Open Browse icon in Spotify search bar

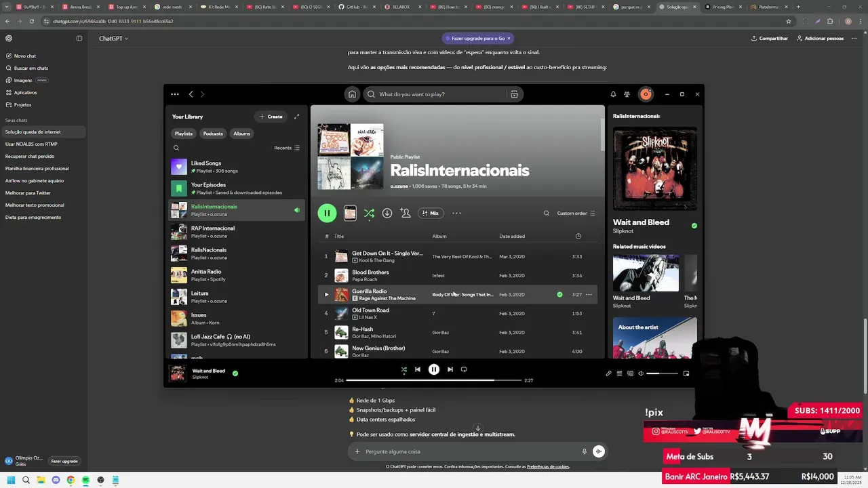pos(514,94)
